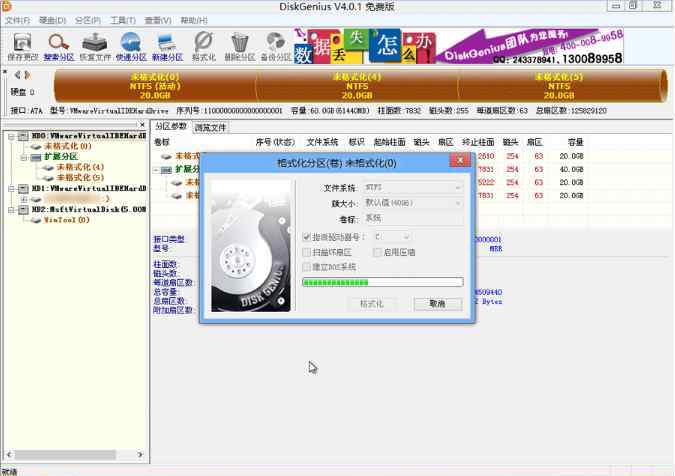Open the 文件(F) menu
The width and height of the screenshot is (675, 476).
17,20
